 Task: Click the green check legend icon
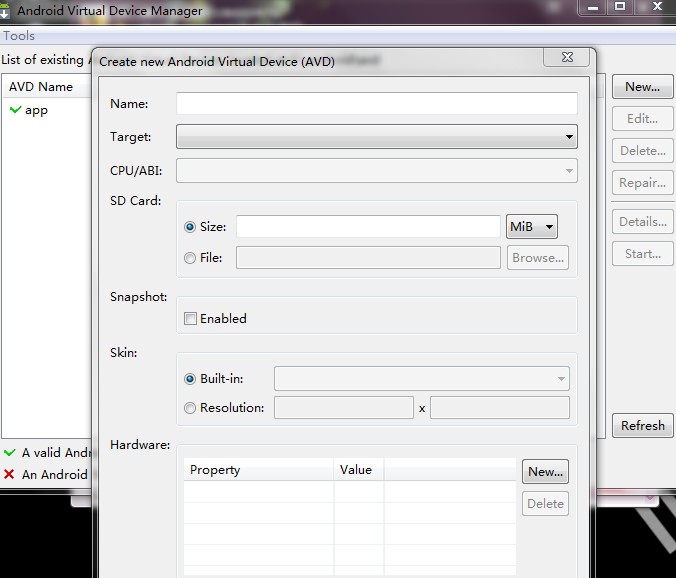(9, 453)
